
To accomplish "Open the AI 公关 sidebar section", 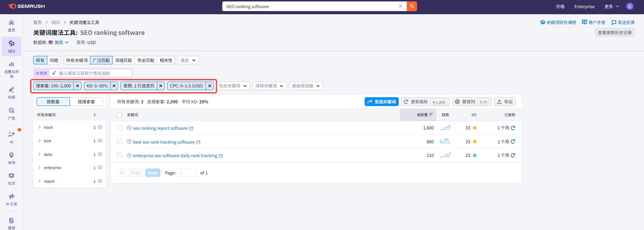I will (11, 200).
